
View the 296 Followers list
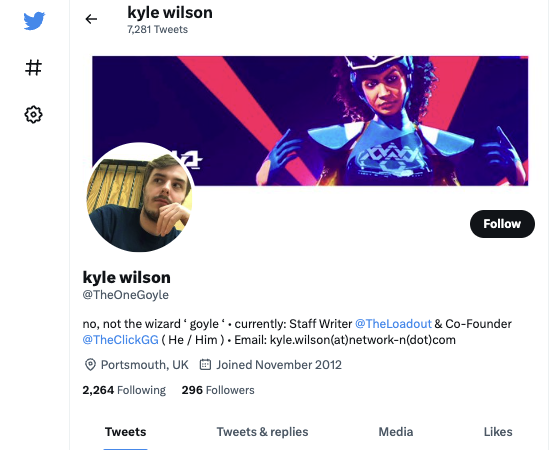click(218, 390)
